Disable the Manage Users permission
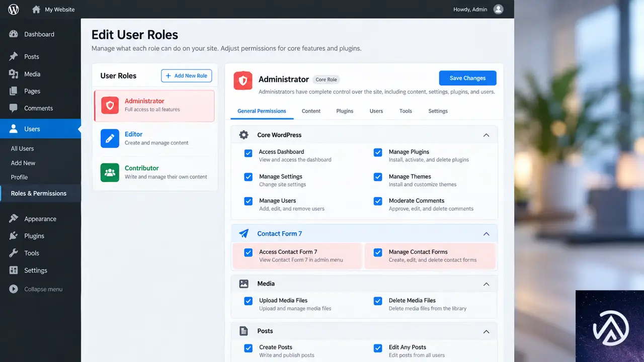Viewport: 644px width, 362px height. (x=248, y=201)
